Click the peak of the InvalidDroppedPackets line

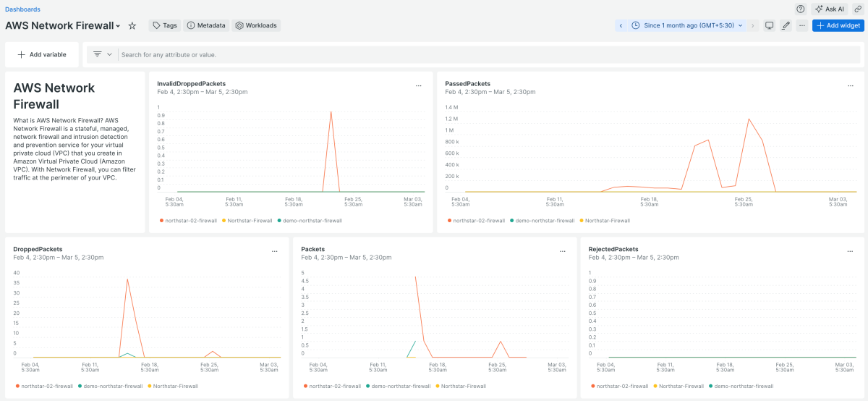click(331, 111)
